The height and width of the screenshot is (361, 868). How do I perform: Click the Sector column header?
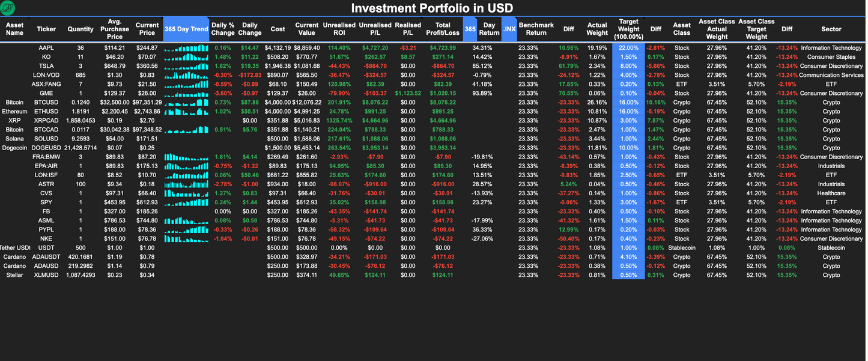[x=831, y=28]
